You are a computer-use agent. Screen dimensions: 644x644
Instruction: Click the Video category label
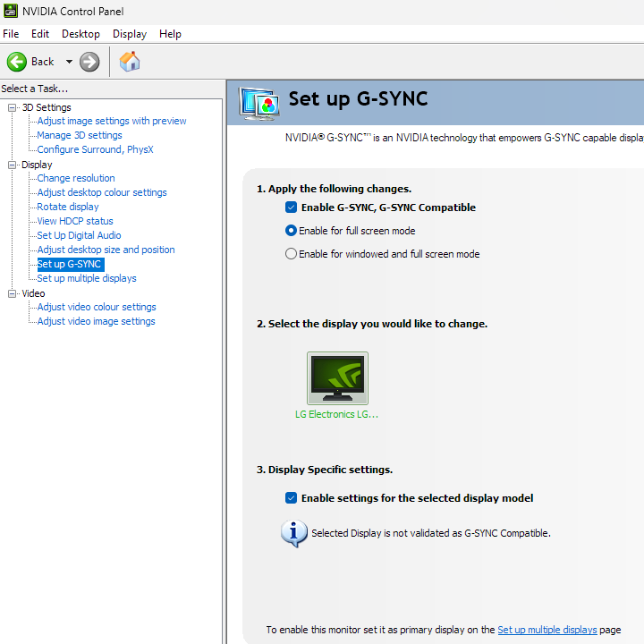[x=33, y=293]
